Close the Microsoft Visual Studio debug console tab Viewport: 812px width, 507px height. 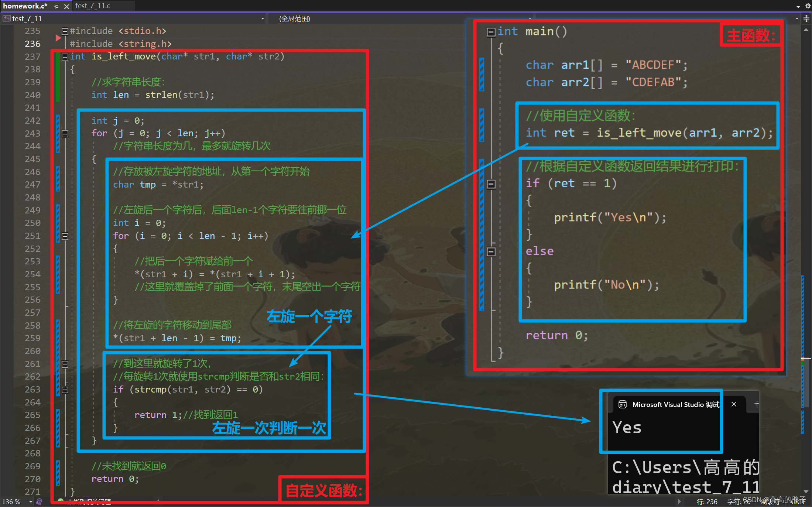734,404
